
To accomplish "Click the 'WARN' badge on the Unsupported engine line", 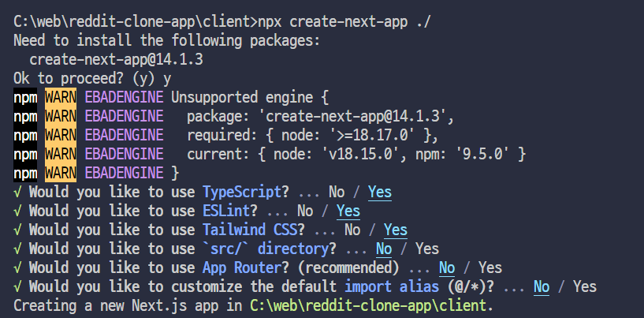I will tap(61, 98).
